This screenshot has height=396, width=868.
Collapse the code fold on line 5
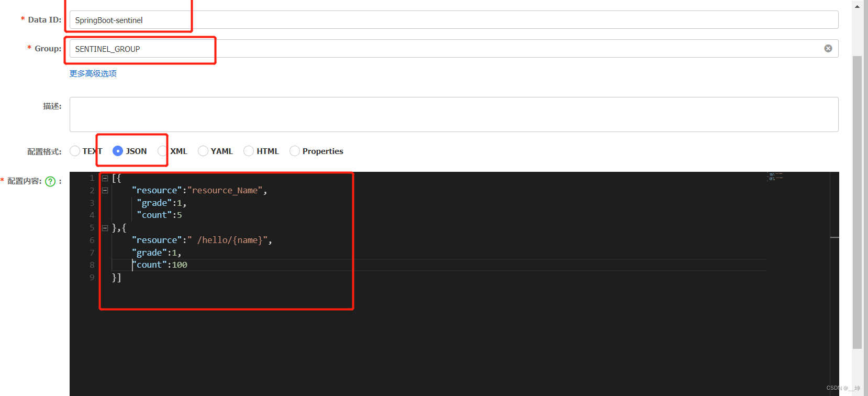[x=105, y=228]
